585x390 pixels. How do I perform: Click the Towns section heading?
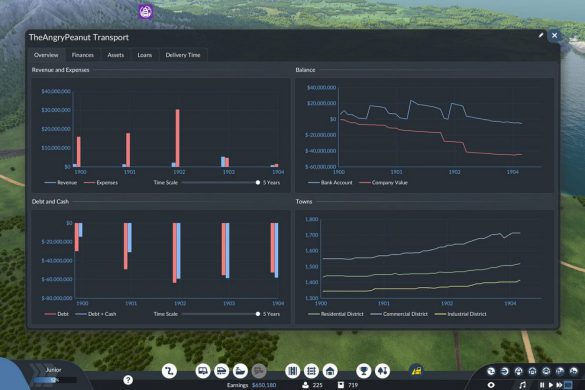tap(304, 202)
